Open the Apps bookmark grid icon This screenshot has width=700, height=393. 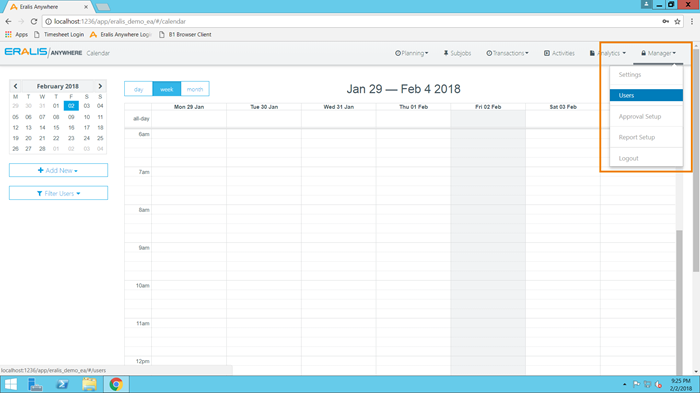(8, 34)
